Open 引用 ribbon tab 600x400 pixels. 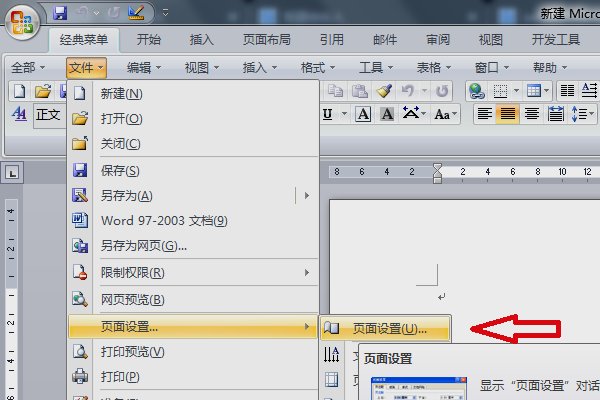332,39
